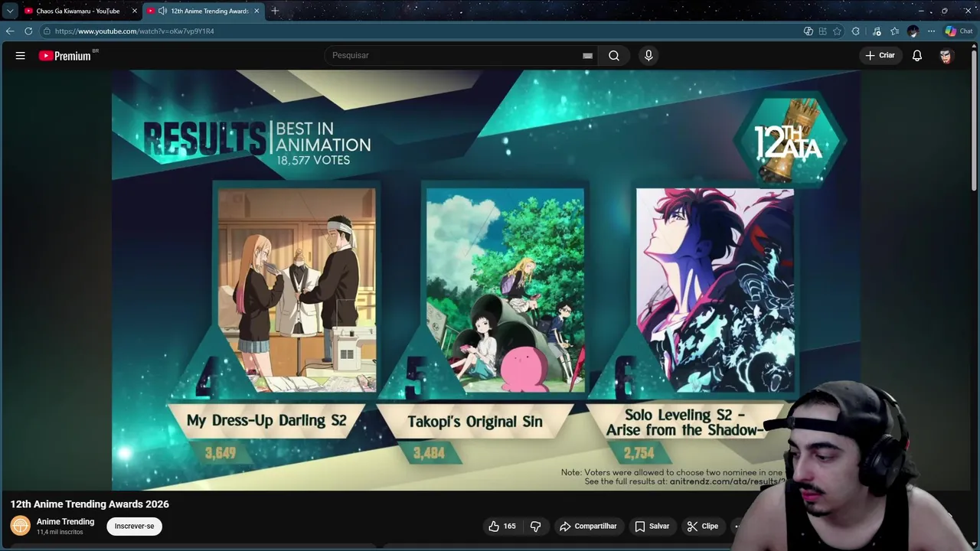980x551 pixels.
Task: Open Anime Trending channel avatar
Action: (21, 526)
